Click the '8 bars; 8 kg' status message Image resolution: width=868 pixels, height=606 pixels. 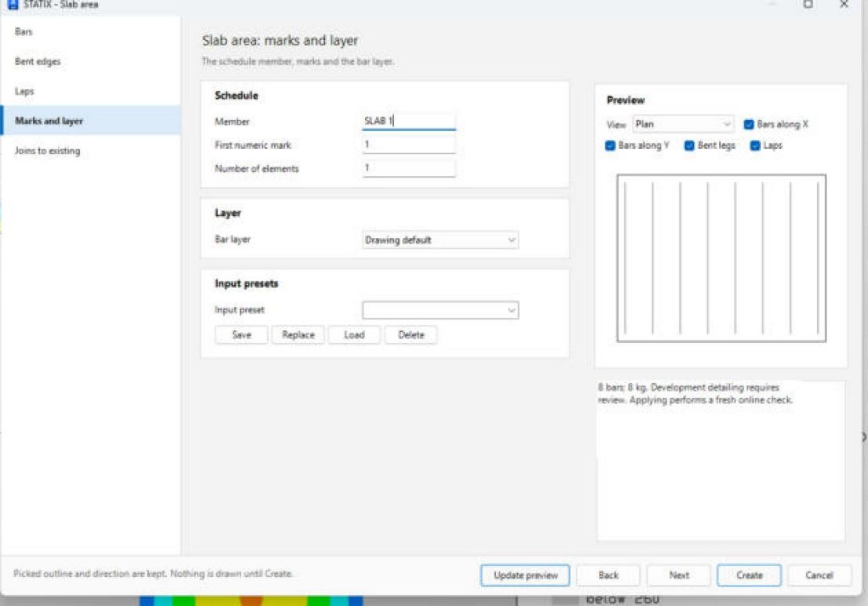pos(696,394)
